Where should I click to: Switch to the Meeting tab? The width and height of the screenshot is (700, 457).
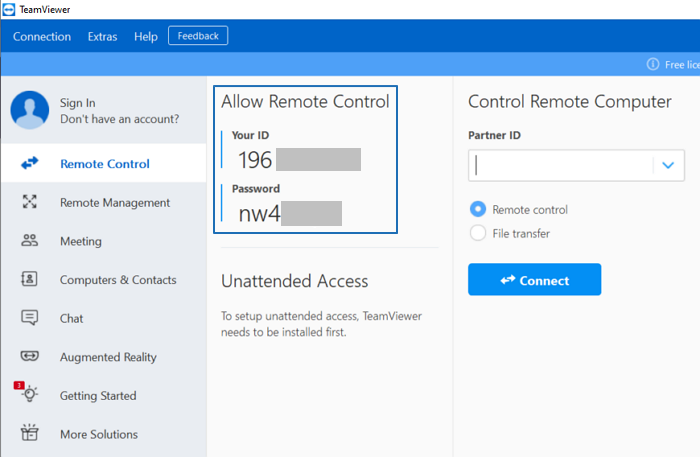104,241
